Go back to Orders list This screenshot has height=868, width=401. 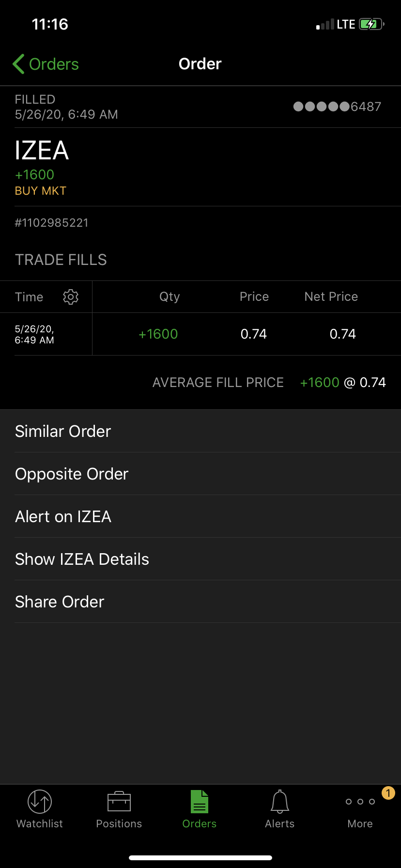[x=54, y=64]
